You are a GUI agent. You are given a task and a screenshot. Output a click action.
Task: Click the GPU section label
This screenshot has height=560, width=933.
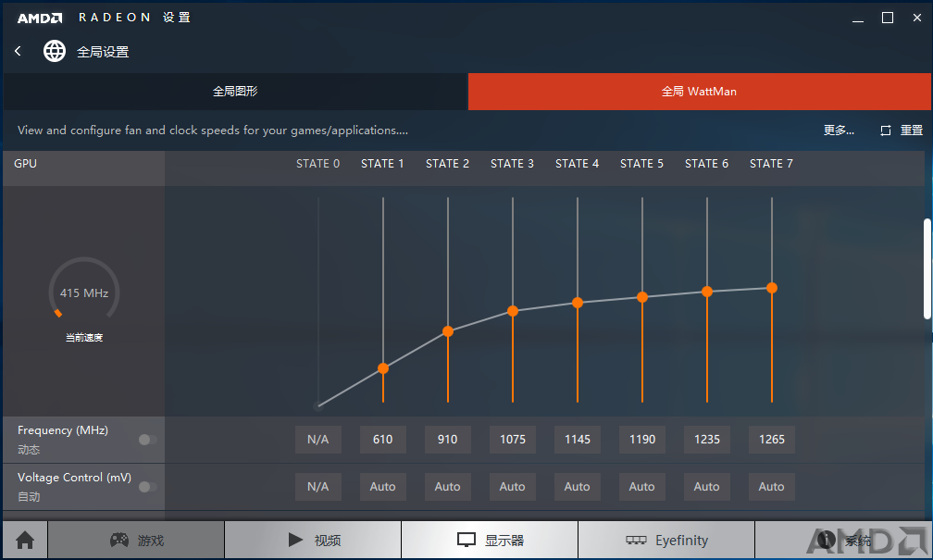(26, 164)
